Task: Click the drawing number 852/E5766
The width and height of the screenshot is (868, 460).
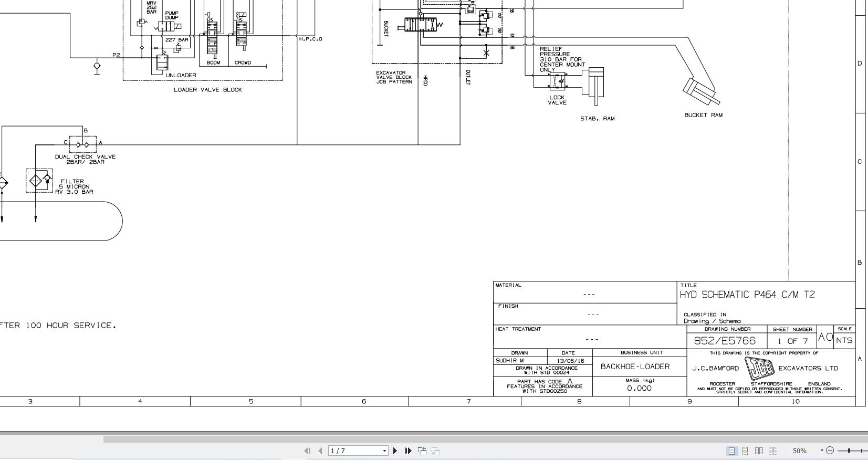Action: pos(725,341)
